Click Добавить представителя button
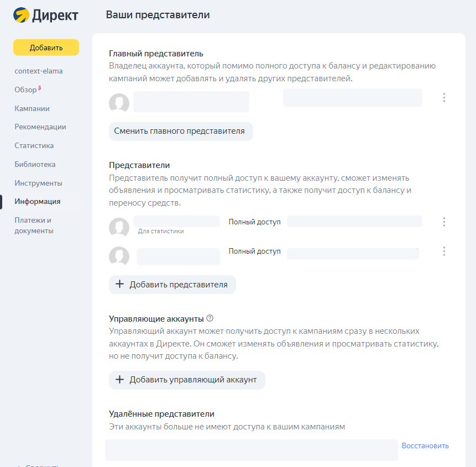Screen dimensions: 476x467 [172, 285]
